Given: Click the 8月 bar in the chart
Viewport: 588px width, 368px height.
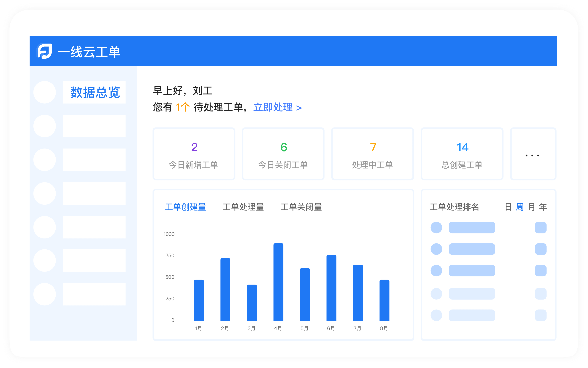Looking at the screenshot, I should coord(384,300).
